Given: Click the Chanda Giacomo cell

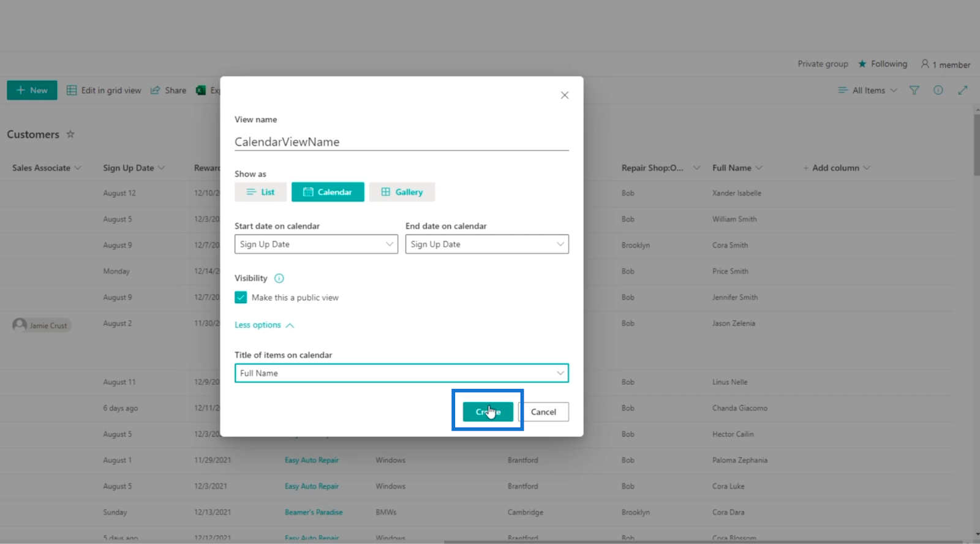Looking at the screenshot, I should tap(740, 408).
